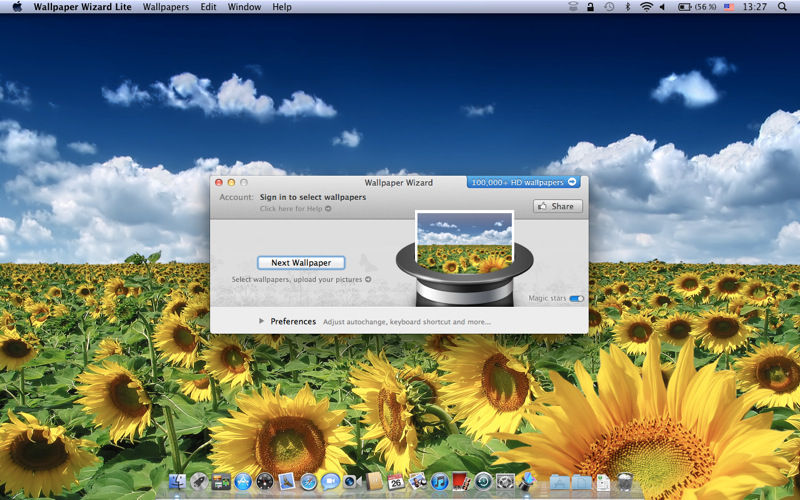This screenshot has width=800, height=500.
Task: Open Mission Control in the Dock
Action: 221,482
